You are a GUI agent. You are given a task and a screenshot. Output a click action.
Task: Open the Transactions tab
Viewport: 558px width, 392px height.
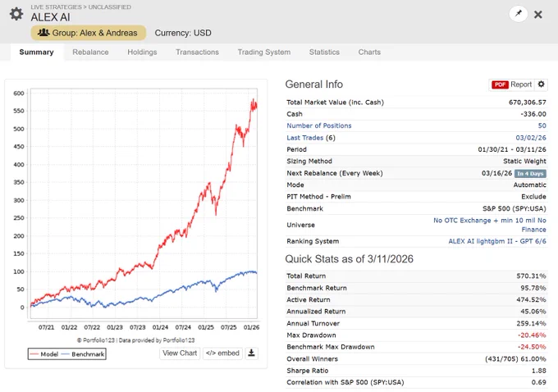tap(197, 52)
